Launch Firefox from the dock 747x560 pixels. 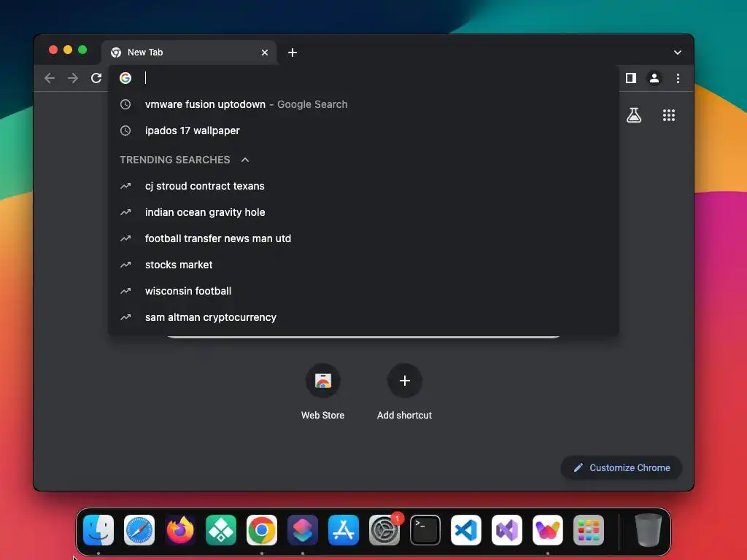(180, 530)
